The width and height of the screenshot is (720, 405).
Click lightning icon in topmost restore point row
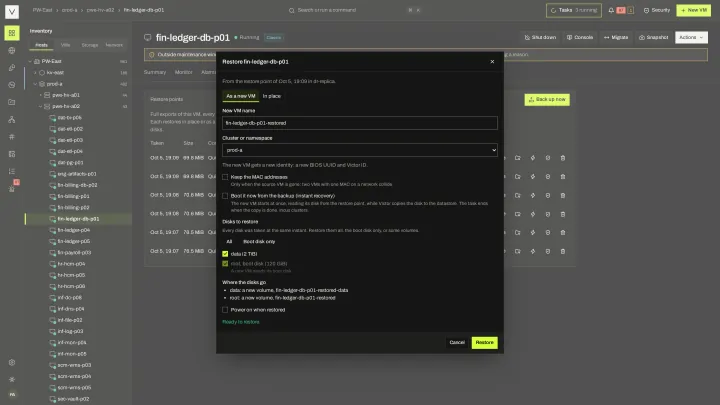pyautogui.click(x=533, y=158)
